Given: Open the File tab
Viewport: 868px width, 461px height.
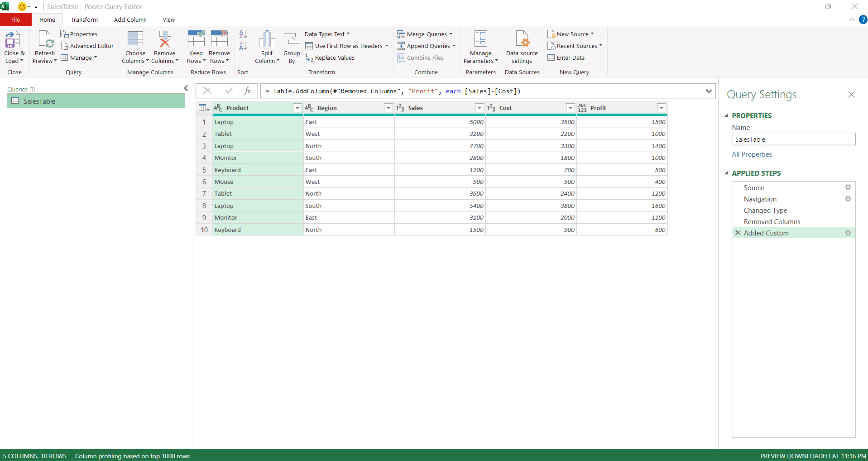Looking at the screenshot, I should (16, 19).
